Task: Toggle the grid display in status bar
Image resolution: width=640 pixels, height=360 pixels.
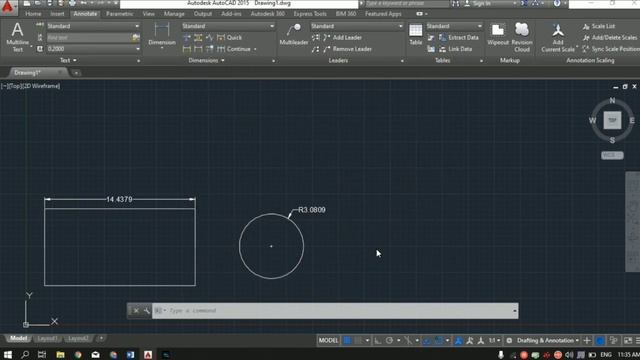Action: point(347,340)
